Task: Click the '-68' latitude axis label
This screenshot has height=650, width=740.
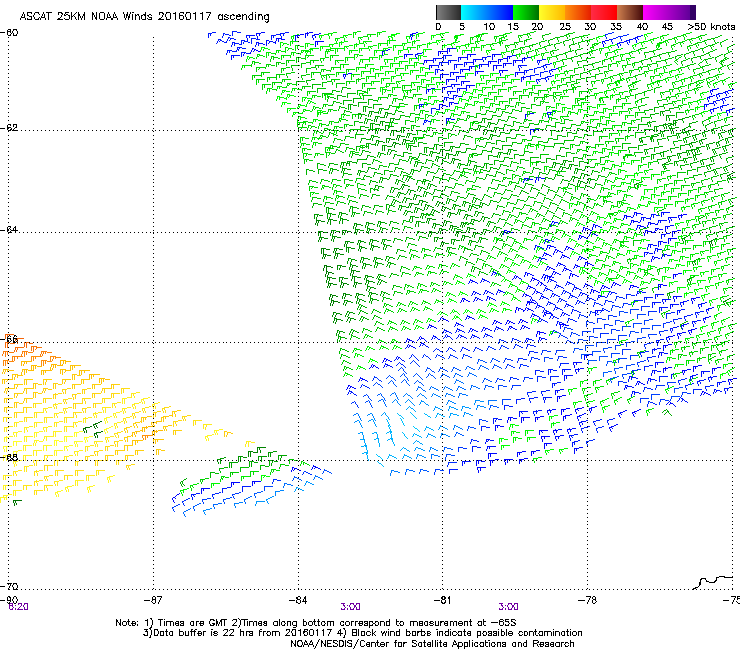Action: [x=9, y=457]
